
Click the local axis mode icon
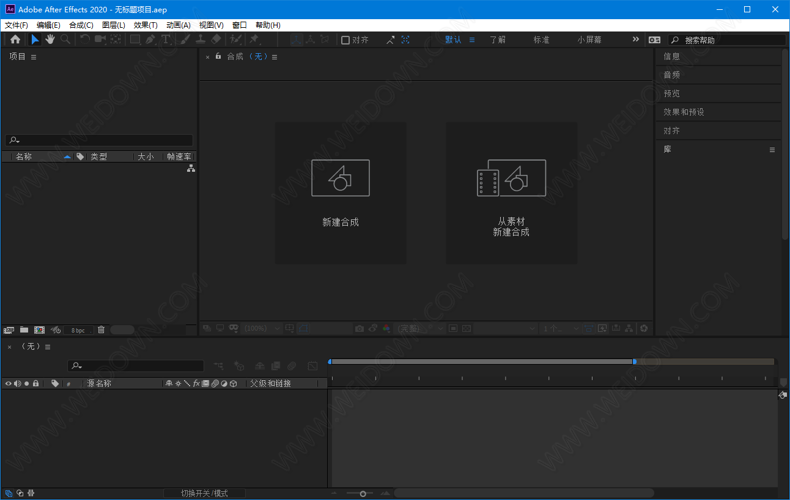(297, 39)
